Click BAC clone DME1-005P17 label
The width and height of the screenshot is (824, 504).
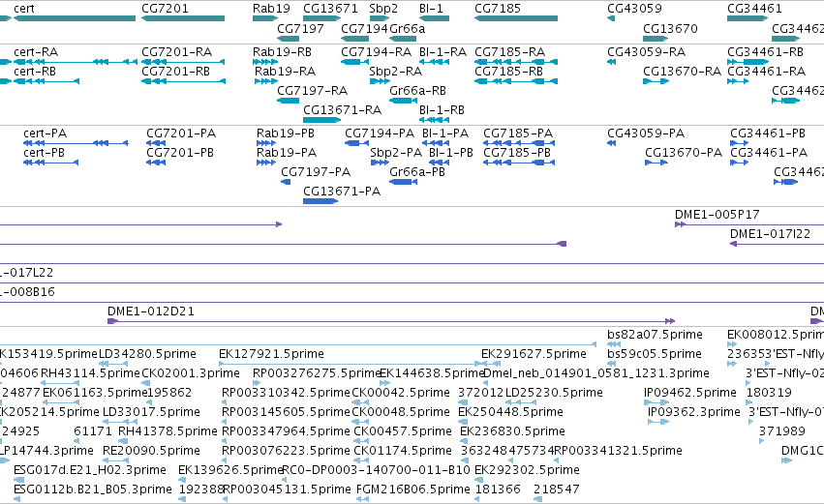click(717, 214)
